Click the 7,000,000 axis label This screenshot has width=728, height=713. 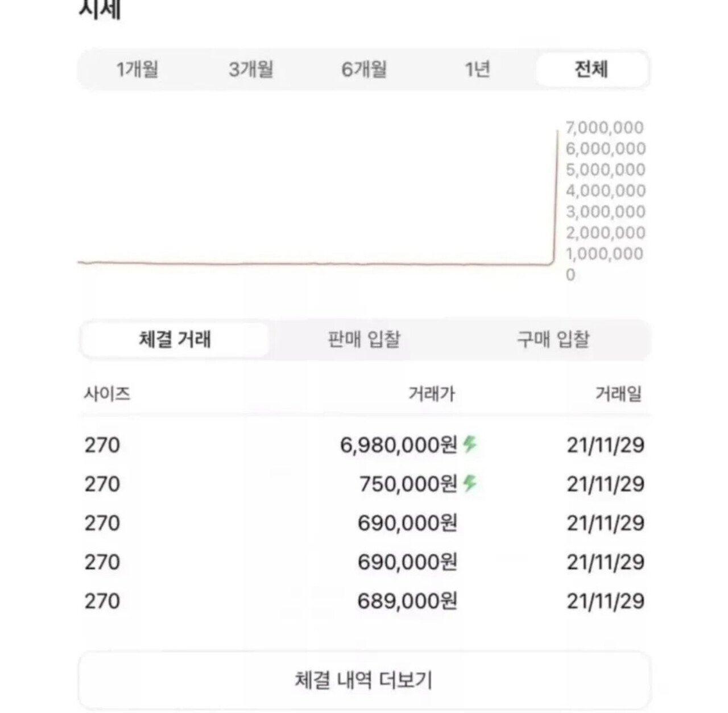(x=605, y=127)
